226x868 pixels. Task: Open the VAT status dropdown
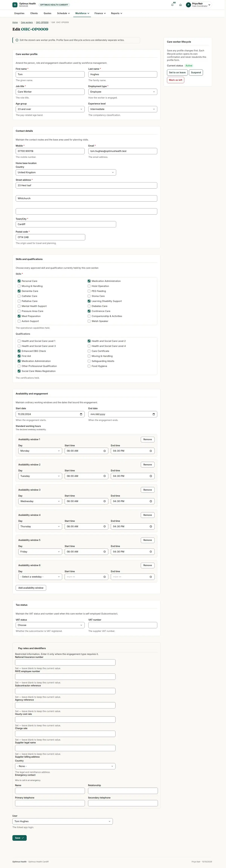click(50, 625)
